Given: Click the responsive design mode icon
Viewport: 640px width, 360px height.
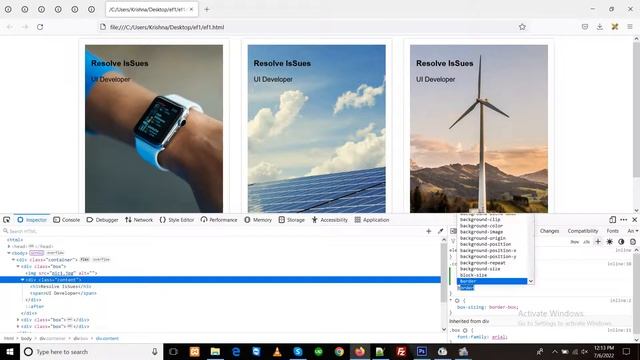Looking at the screenshot, I should (x=612, y=220).
